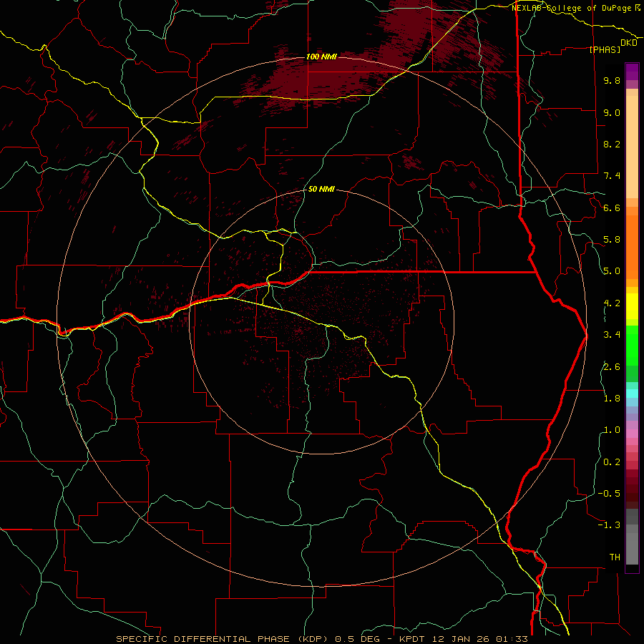Click the 0.2 value on color scale

point(612,462)
